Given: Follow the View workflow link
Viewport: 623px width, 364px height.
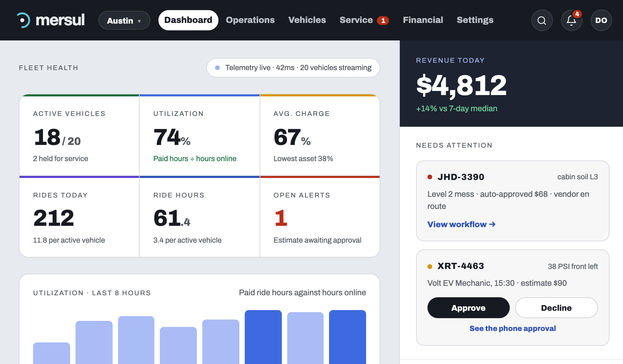Looking at the screenshot, I should coord(461,224).
